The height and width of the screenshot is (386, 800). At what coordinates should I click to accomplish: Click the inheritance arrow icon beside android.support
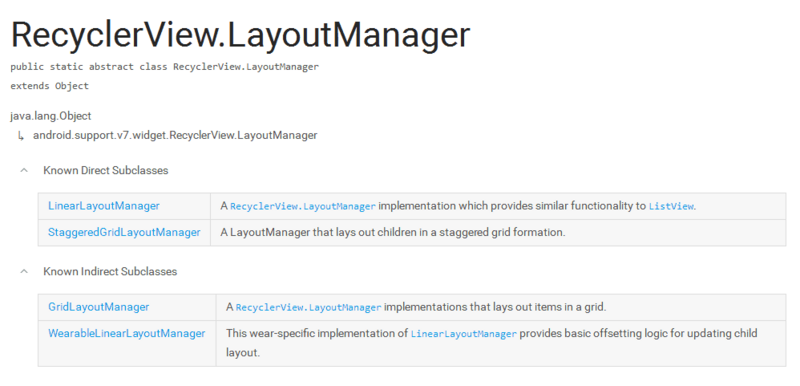[20, 136]
